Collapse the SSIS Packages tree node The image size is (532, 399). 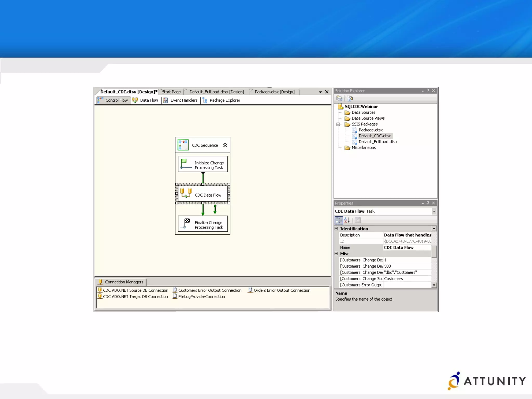(x=338, y=124)
